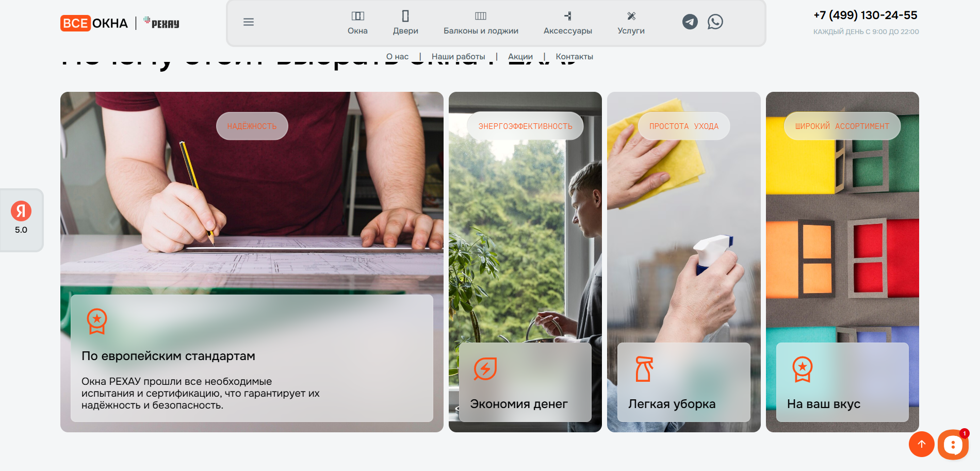Click the energy leaf icon above Экономия денег

pos(485,369)
